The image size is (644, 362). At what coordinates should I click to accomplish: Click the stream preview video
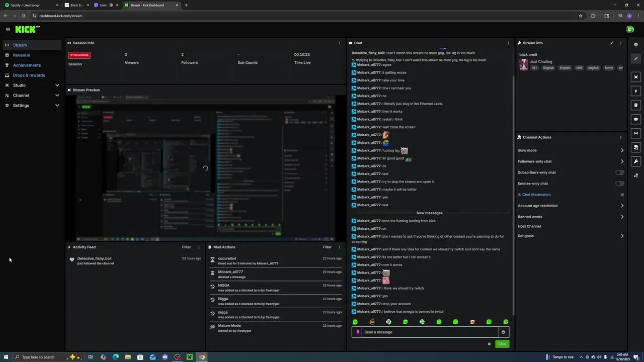click(x=205, y=168)
